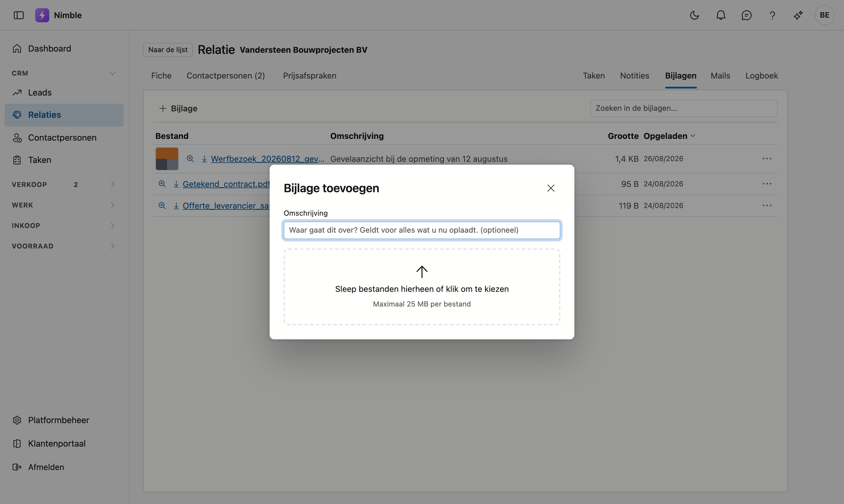Close the Bijlage toevoegen dialog
The height and width of the screenshot is (504, 844).
tap(551, 188)
